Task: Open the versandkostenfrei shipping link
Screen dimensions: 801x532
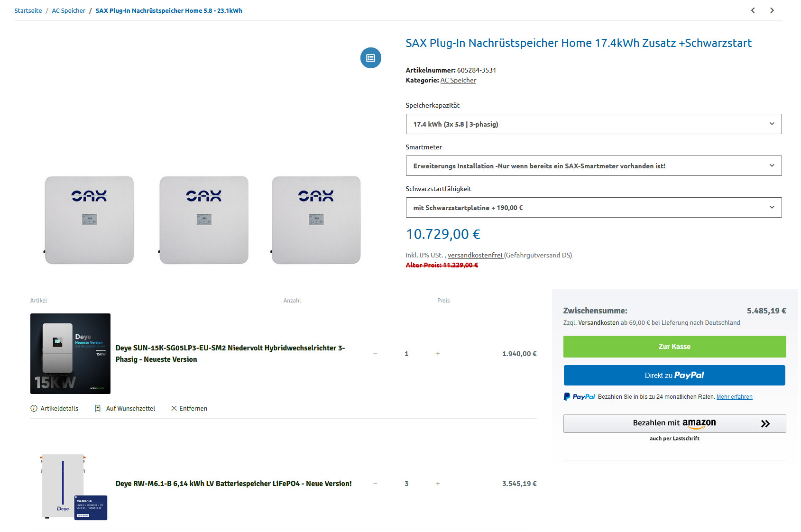Action: 475,255
